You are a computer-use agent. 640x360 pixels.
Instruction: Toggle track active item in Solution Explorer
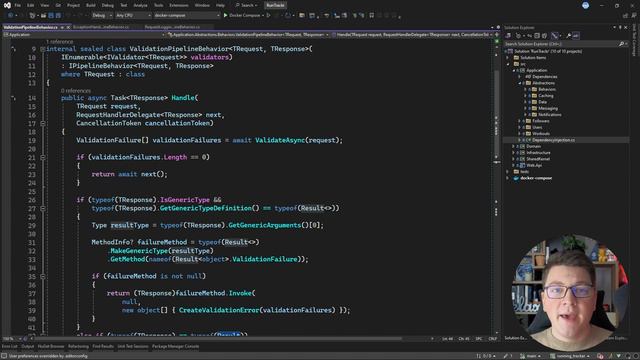click(x=554, y=36)
